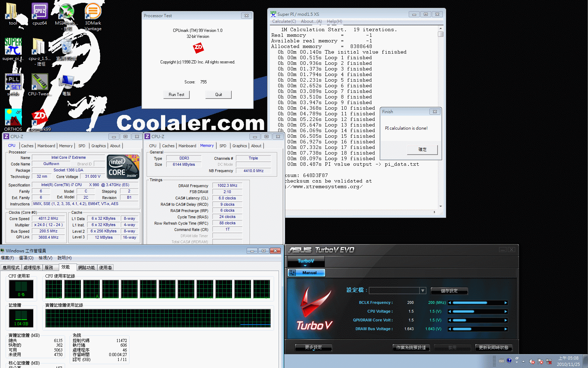Viewport: 588px width, 368px height.
Task: Open the About...(A) menu in Super PI
Action: click(x=311, y=21)
